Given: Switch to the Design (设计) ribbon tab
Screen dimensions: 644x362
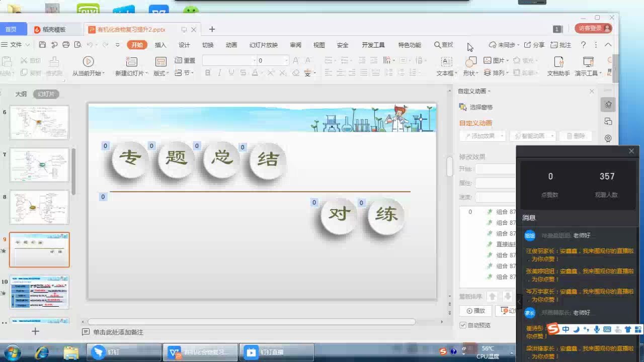Looking at the screenshot, I should click(184, 45).
